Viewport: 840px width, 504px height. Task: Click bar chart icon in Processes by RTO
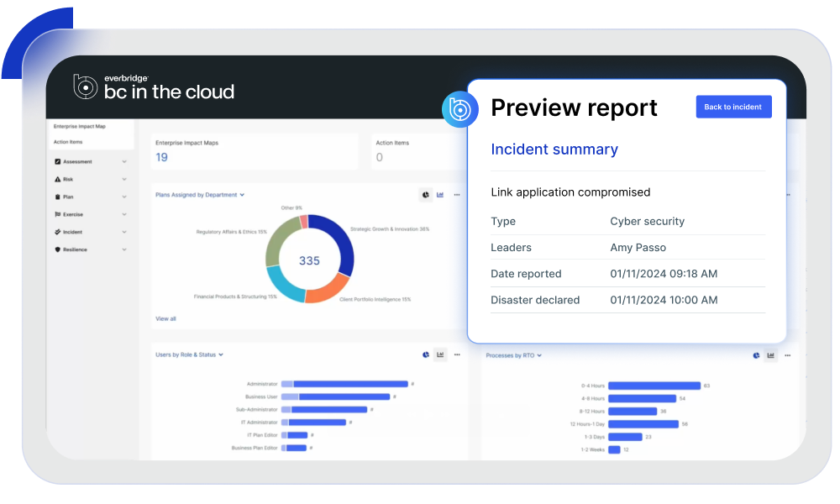[x=770, y=355]
